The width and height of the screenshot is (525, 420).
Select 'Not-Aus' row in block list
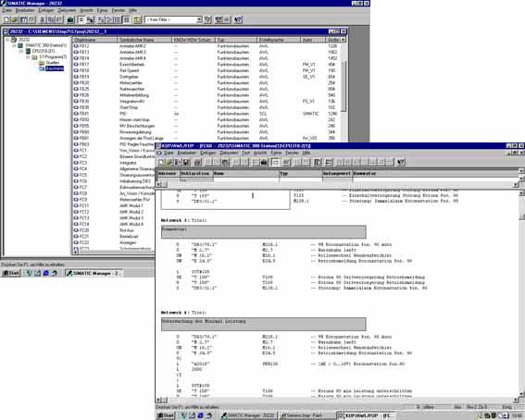(x=127, y=230)
